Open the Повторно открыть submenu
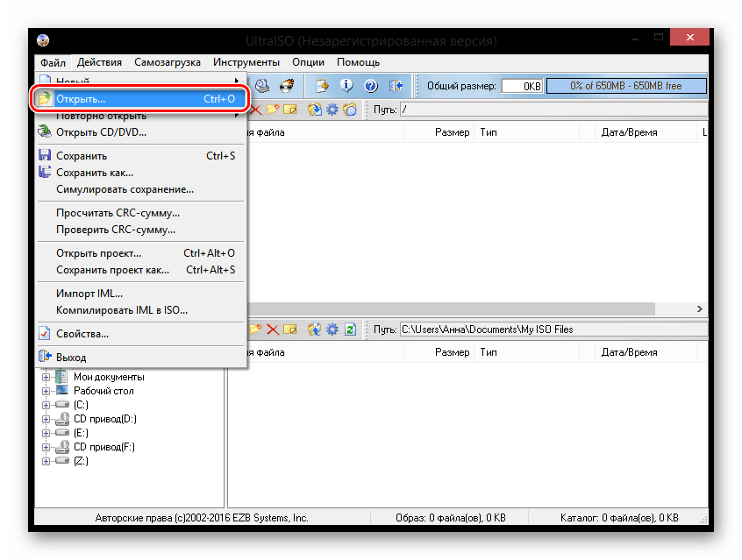 point(141,116)
